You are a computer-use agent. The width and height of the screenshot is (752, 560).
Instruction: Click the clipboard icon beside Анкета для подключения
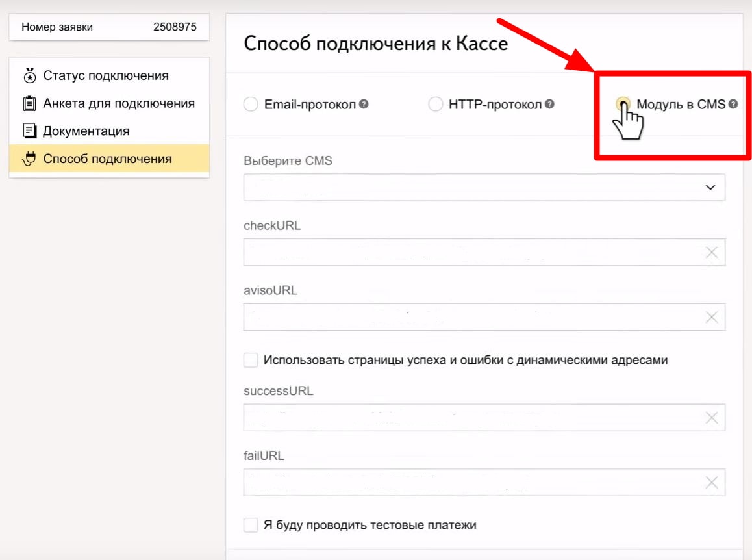click(29, 103)
